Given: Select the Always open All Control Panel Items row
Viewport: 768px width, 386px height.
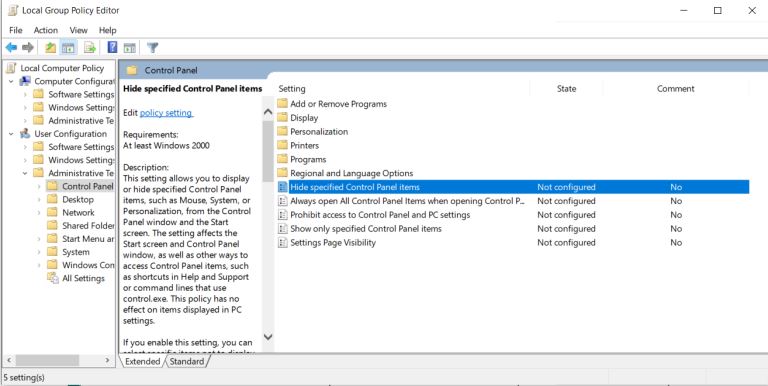Looking at the screenshot, I should pos(512,201).
